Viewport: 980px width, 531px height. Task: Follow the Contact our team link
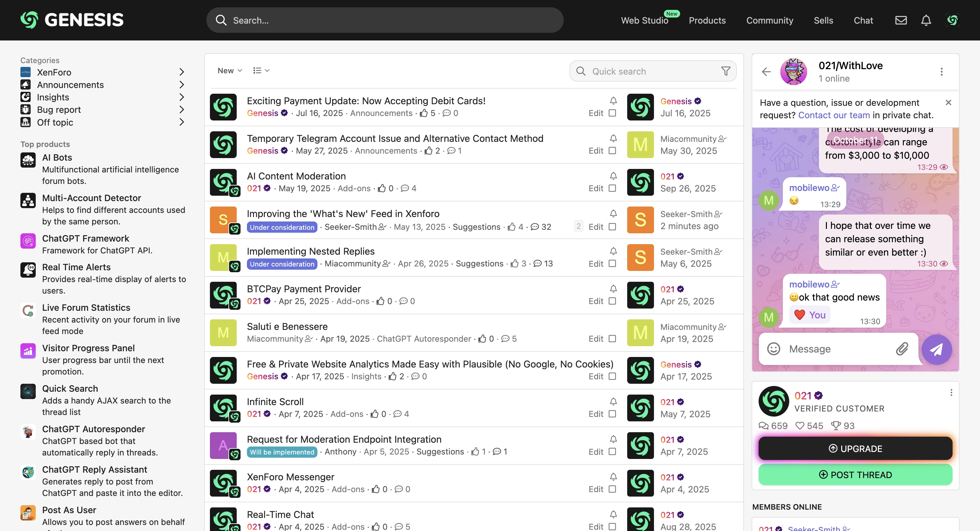click(834, 115)
